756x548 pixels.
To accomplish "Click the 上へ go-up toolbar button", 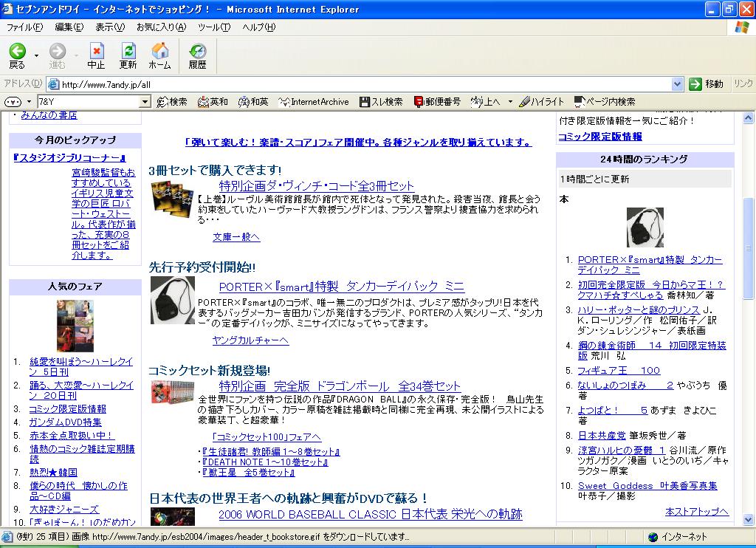I will tap(486, 102).
